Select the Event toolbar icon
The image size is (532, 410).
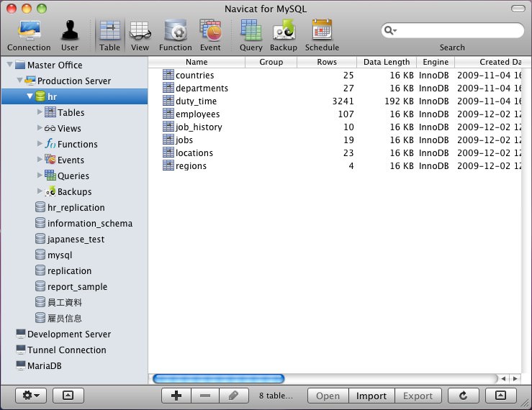pos(210,35)
